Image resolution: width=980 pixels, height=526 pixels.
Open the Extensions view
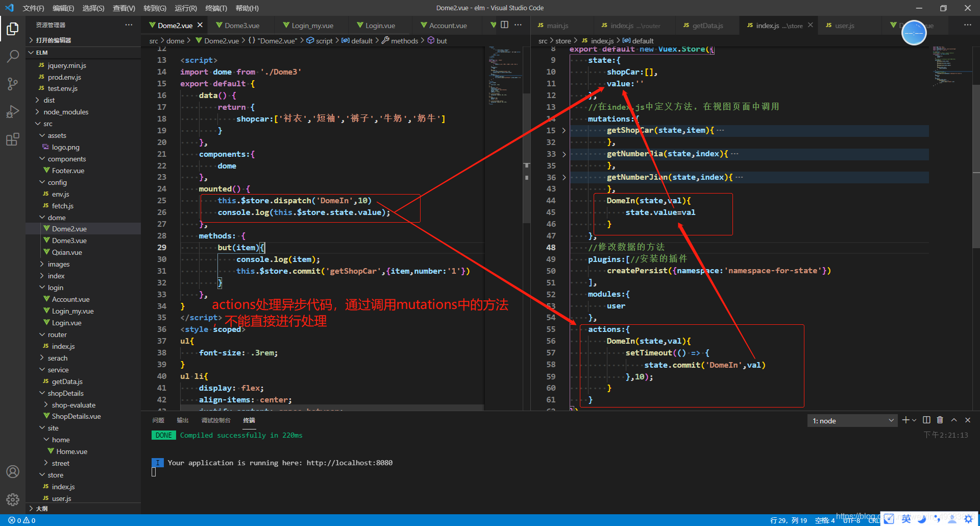pyautogui.click(x=13, y=139)
